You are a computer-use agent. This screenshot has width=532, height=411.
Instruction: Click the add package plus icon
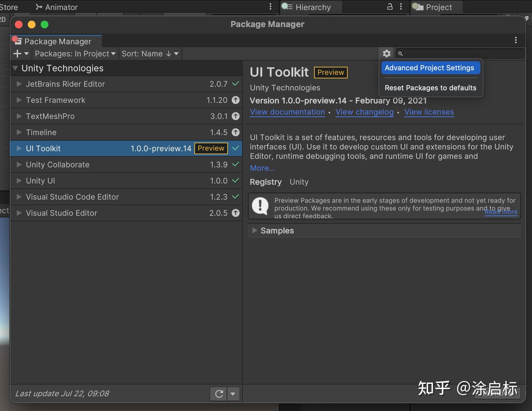tap(18, 54)
